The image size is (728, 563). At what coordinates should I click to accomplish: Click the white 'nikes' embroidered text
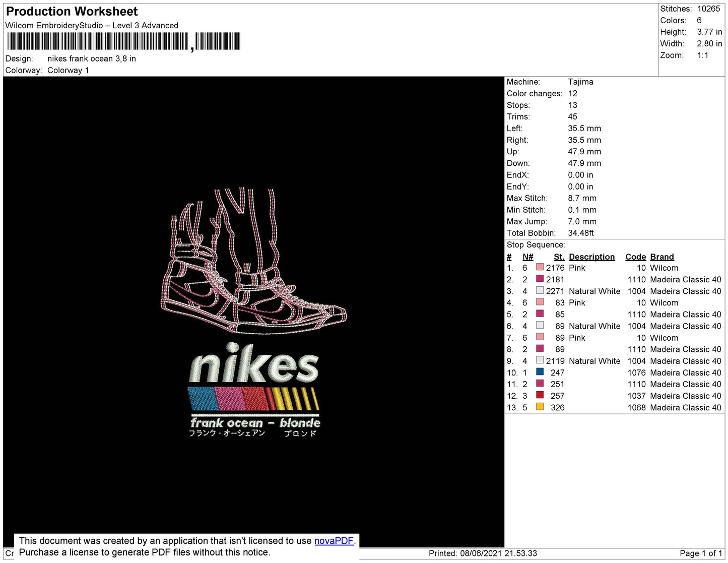coord(254,364)
